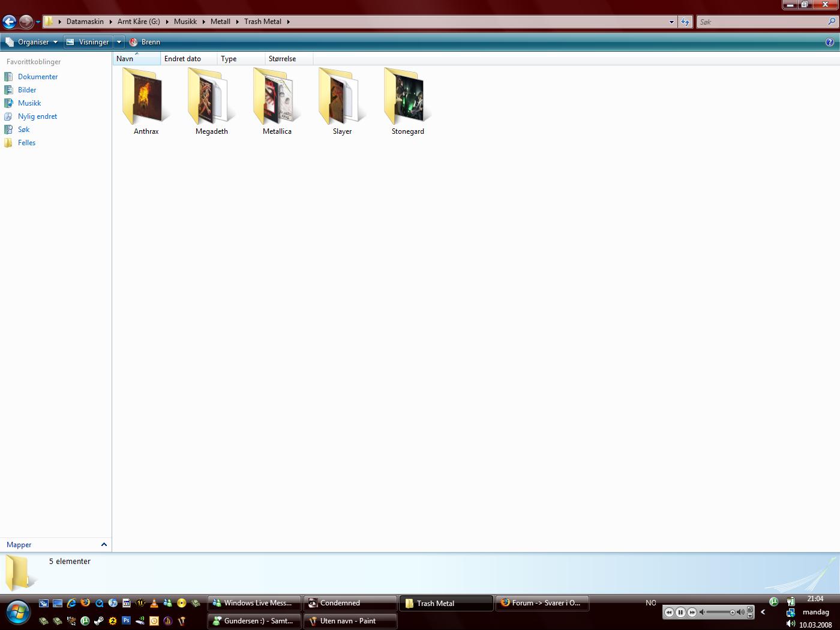Launch Unreal Tournament from quick launch
Screen dimensions: 840x630
140,603
